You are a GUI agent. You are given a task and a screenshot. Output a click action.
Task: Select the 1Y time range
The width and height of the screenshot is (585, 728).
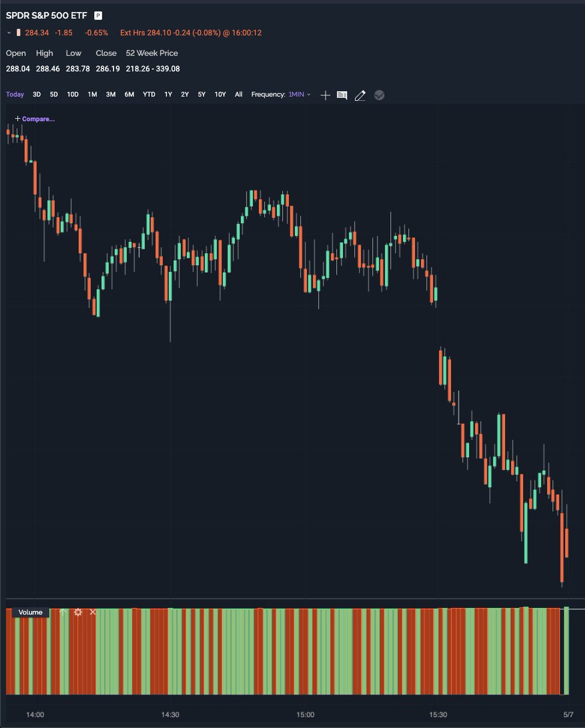[x=168, y=95]
